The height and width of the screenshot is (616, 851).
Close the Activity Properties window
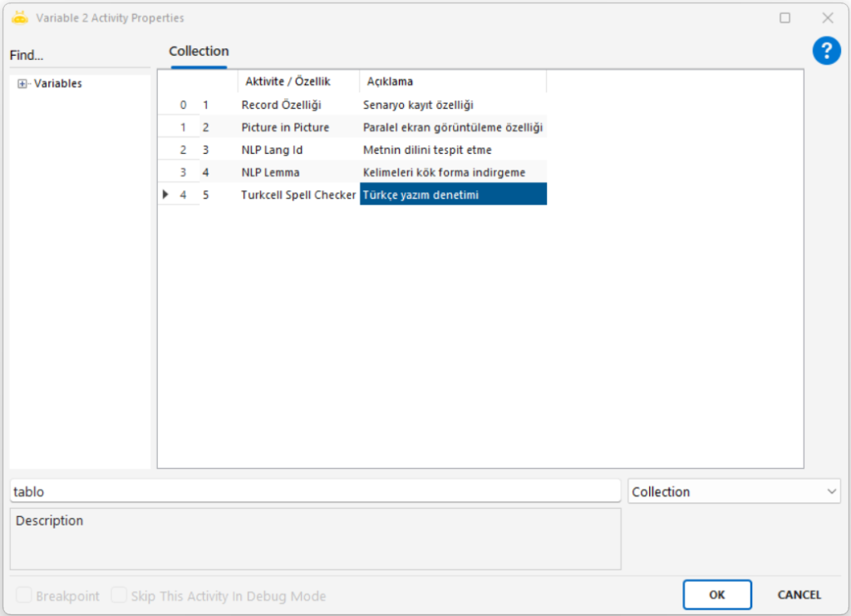828,17
